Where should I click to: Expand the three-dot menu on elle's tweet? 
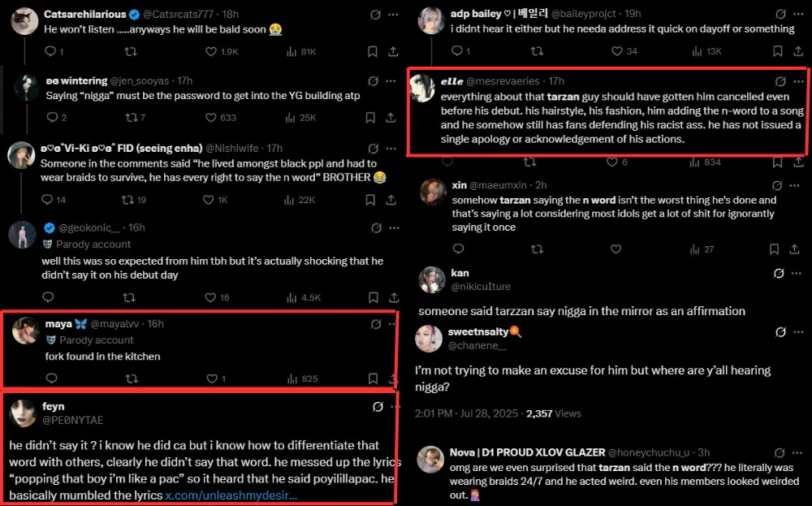pyautogui.click(x=799, y=81)
